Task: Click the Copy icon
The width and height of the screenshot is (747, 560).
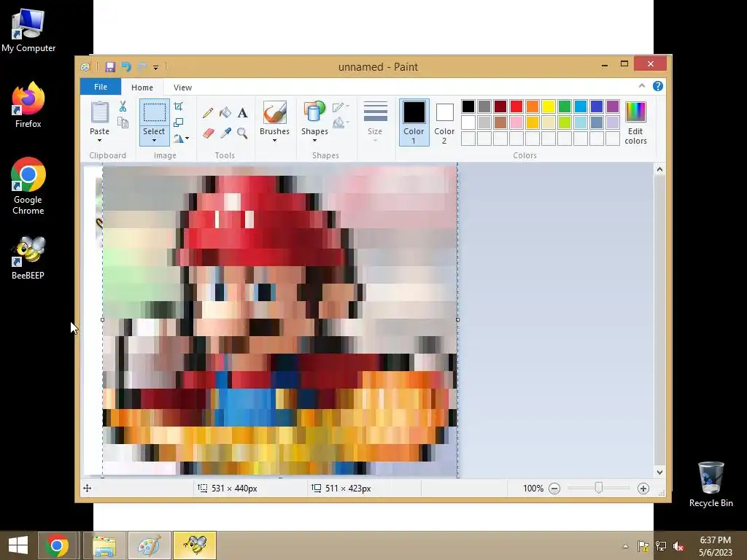Action: click(x=123, y=122)
